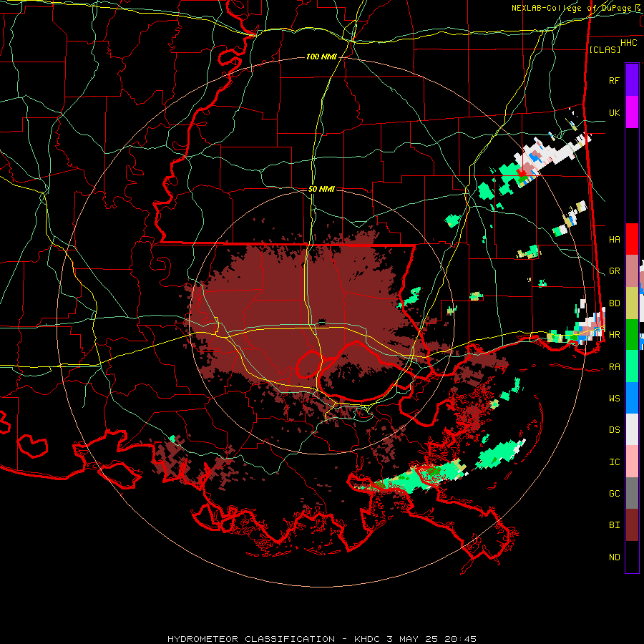Click the "[CLAS]" units label

tap(605, 49)
